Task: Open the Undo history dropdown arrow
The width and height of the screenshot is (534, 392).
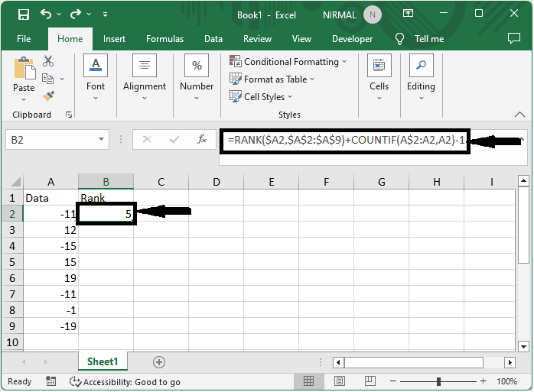Action: (59, 15)
